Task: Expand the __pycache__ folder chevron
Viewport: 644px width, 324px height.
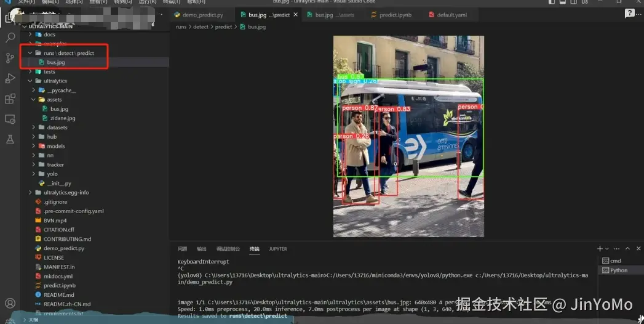Action: (x=33, y=90)
